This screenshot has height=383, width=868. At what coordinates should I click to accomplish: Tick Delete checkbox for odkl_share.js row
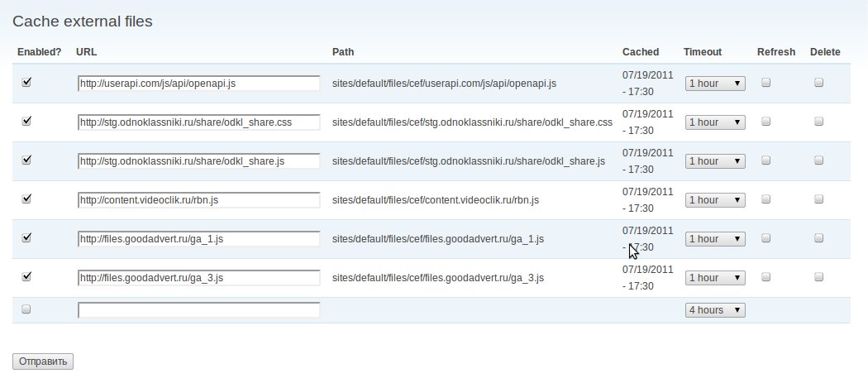click(818, 160)
